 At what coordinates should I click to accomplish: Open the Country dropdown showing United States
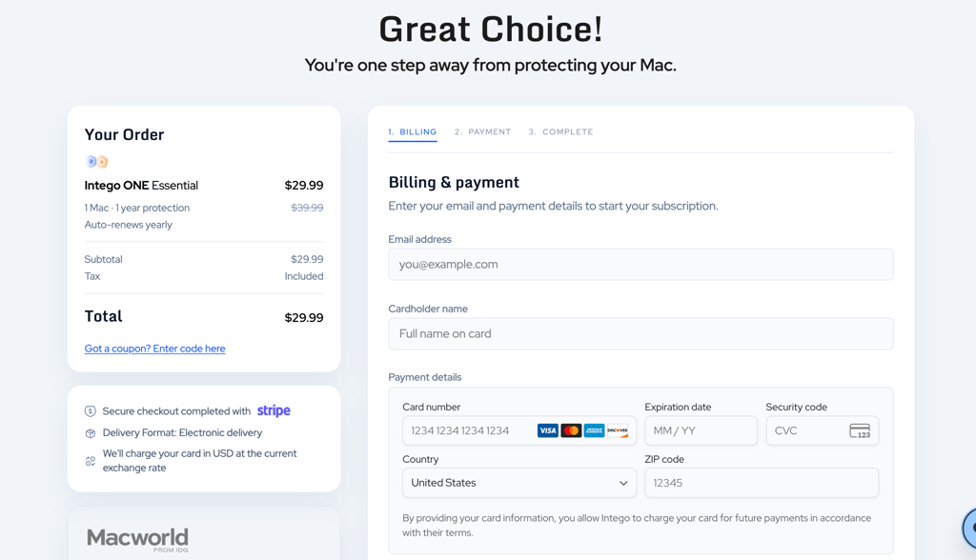[x=519, y=483]
